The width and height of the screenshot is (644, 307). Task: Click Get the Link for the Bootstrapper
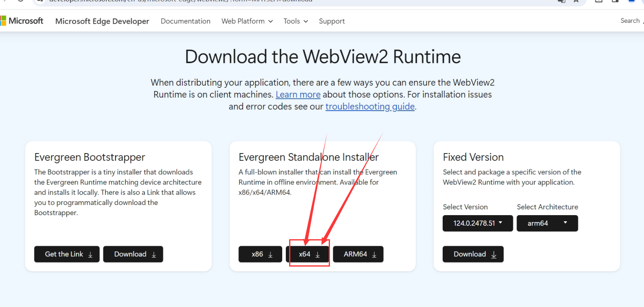67,254
